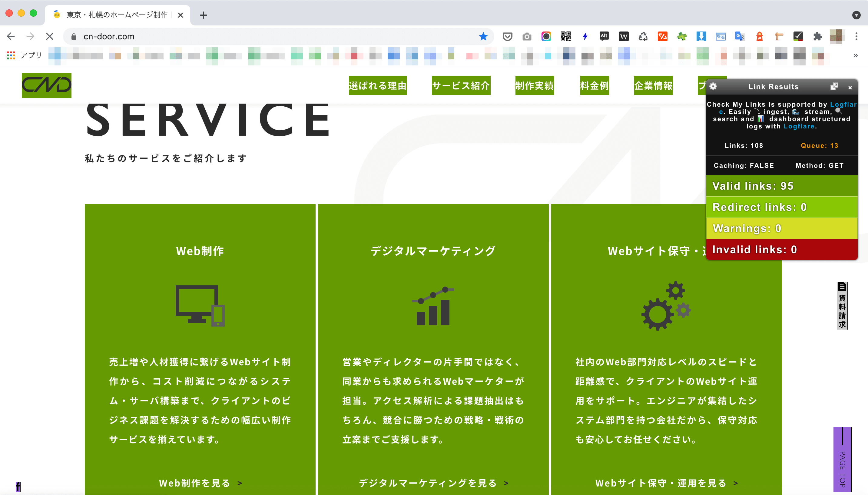Select the 東京・札幌のホームページ制作 browser tab

117,15
